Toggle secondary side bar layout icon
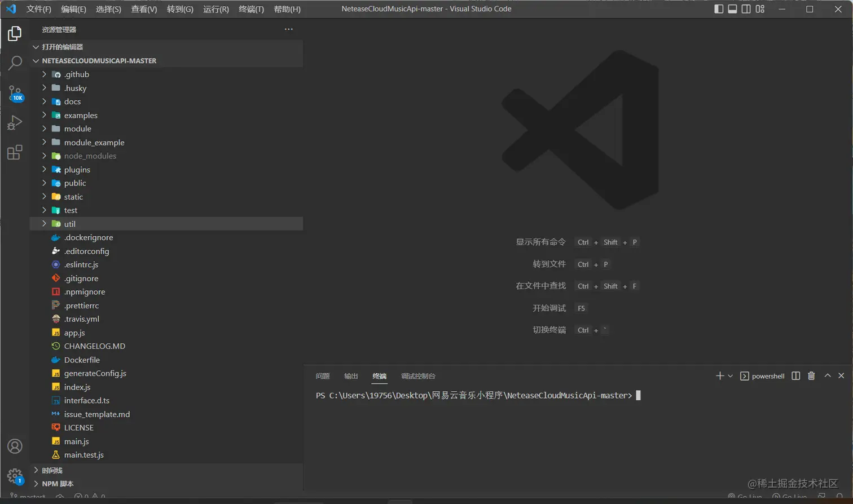This screenshot has height=504, width=853. (x=746, y=9)
